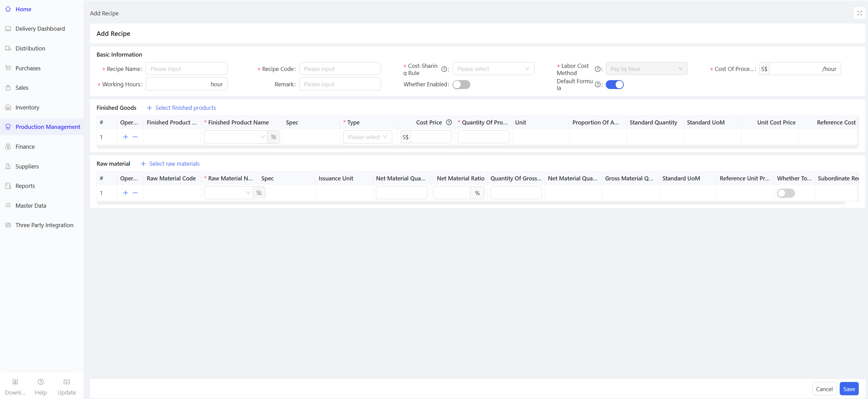Add a row in Finished Goods table
Image resolution: width=868 pixels, height=399 pixels.
(x=126, y=137)
